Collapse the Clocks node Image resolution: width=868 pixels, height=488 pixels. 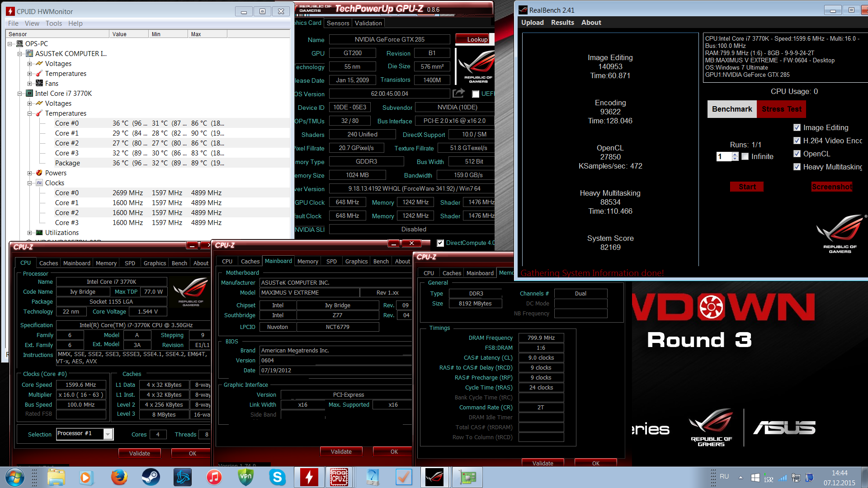click(x=30, y=183)
